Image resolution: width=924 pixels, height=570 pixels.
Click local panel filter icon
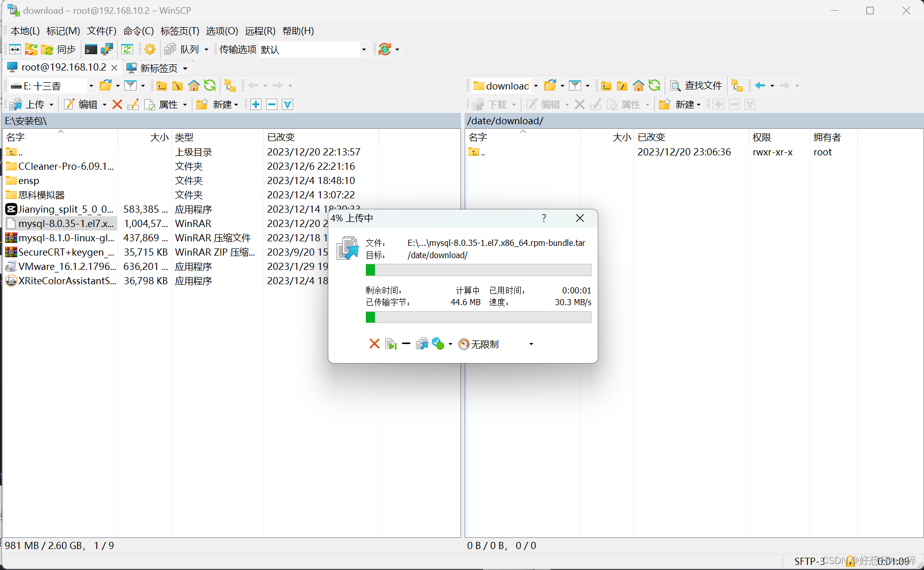(x=131, y=85)
